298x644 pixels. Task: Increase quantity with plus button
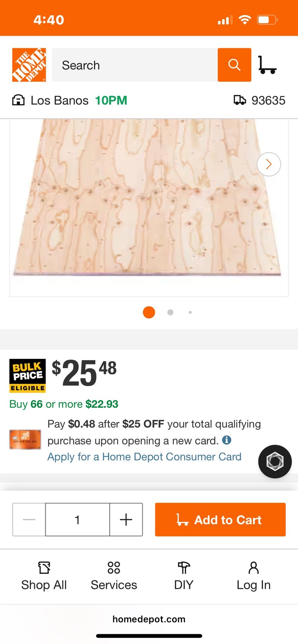pos(126,520)
